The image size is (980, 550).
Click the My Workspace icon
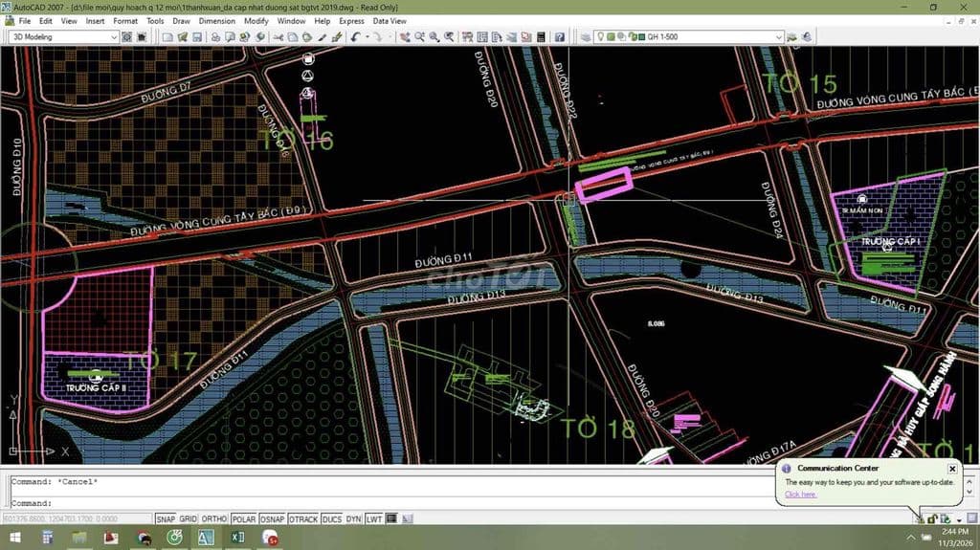(x=142, y=37)
